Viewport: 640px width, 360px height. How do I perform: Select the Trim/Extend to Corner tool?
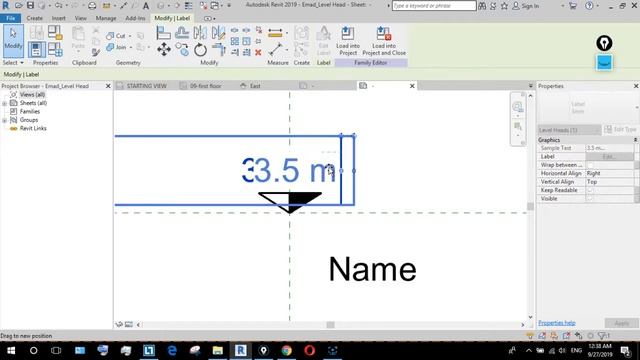coord(218,50)
